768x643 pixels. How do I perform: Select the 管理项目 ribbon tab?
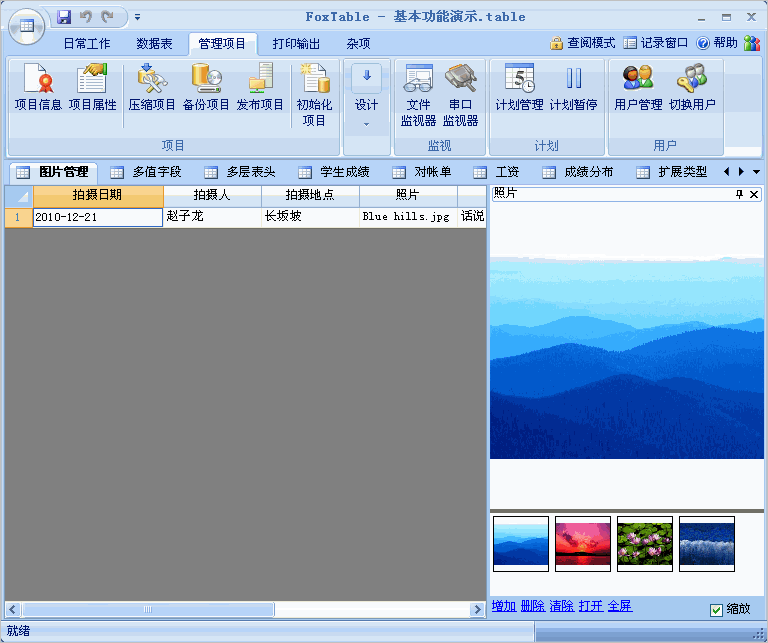tap(222, 44)
